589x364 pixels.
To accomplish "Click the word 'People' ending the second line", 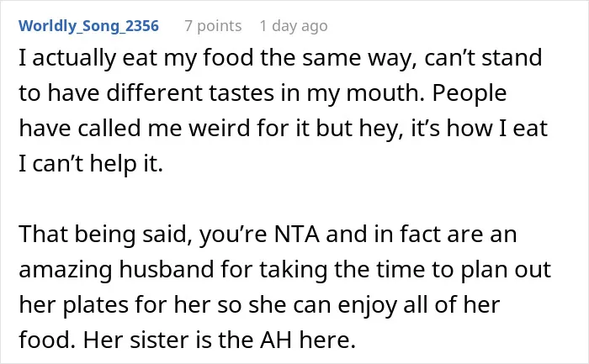I will 470,92.
